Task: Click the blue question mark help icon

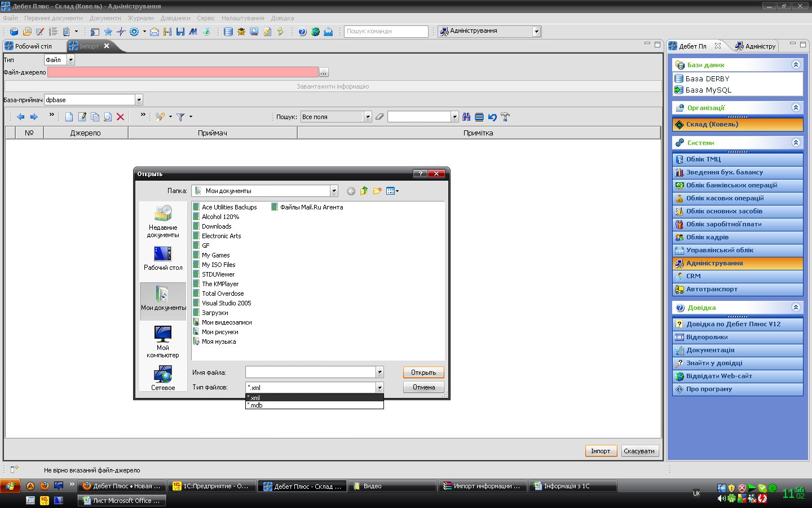Action: [x=302, y=32]
